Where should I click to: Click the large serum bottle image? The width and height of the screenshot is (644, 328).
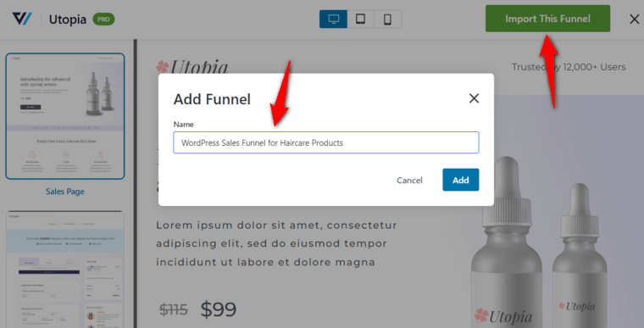508,242
